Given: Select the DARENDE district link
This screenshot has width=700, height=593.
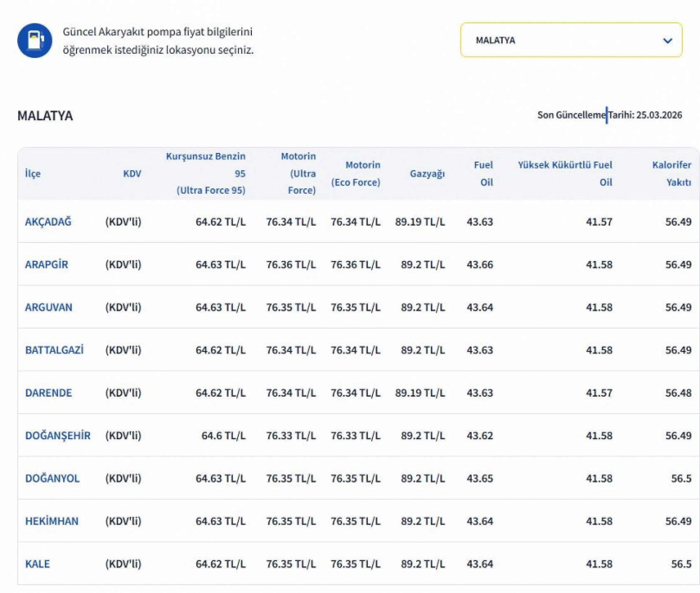Looking at the screenshot, I should [x=49, y=393].
